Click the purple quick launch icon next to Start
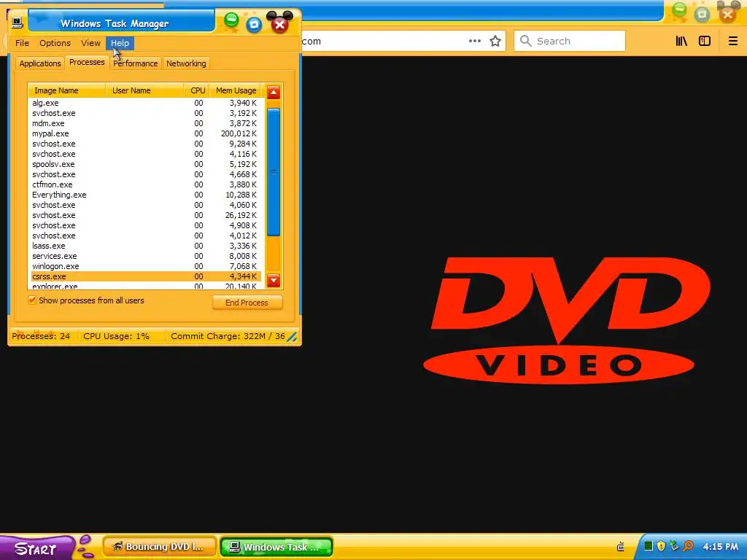 (86, 546)
